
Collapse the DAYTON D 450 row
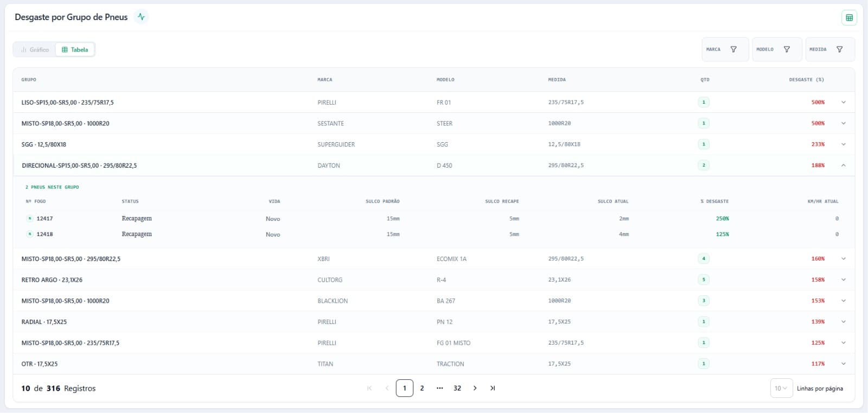[843, 166]
